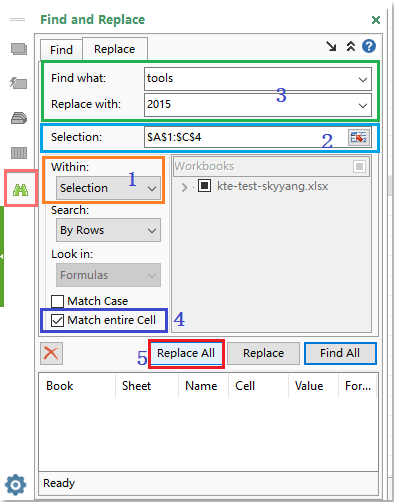Click the Replace All button

tap(186, 353)
